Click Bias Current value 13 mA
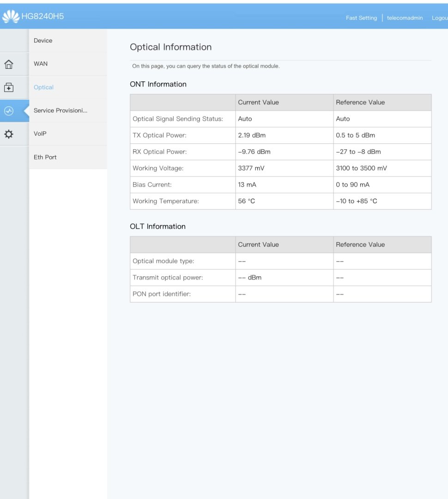The image size is (448, 499). (247, 185)
